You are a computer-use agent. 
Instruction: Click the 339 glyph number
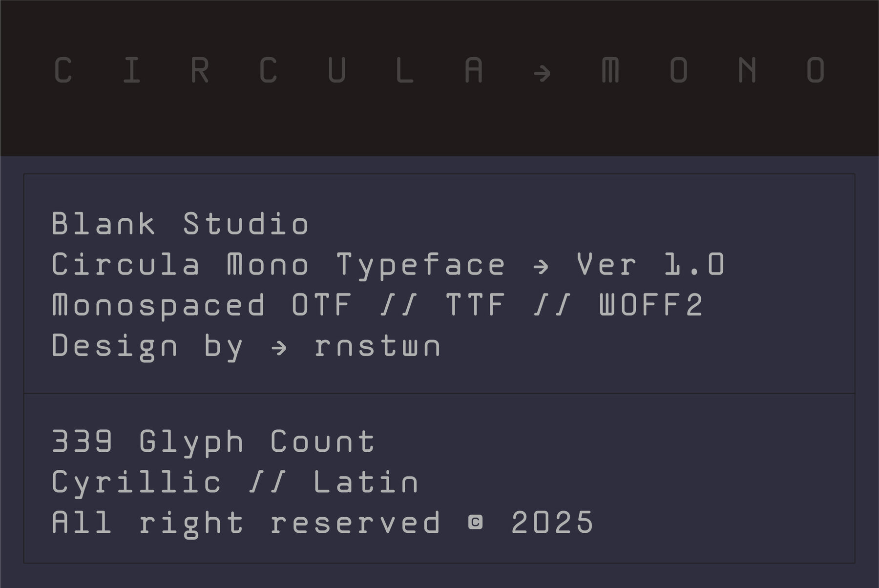tap(82, 441)
